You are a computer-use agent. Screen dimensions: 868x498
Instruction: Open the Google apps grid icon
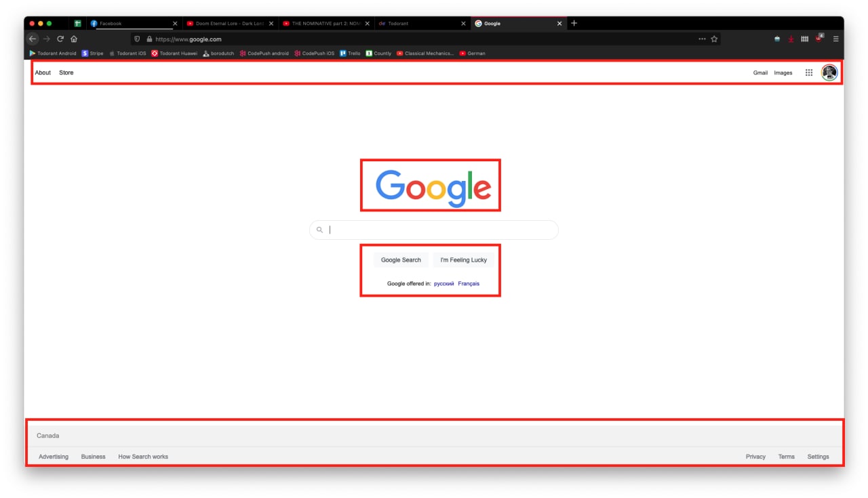click(808, 72)
